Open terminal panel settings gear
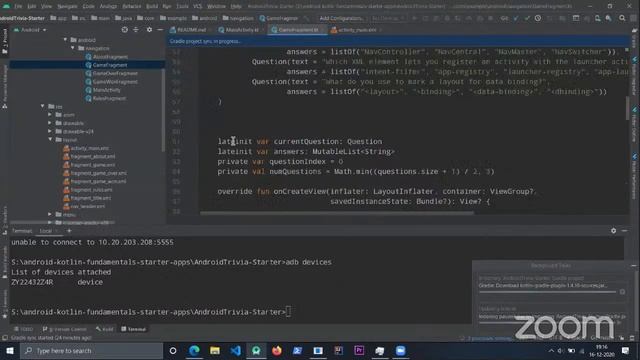The height and width of the screenshot is (360, 640). point(613,231)
